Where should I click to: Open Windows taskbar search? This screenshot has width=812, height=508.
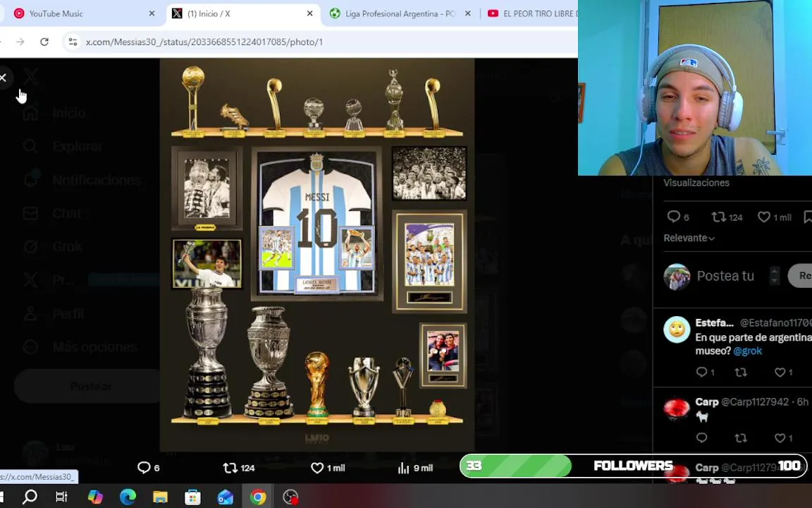30,497
